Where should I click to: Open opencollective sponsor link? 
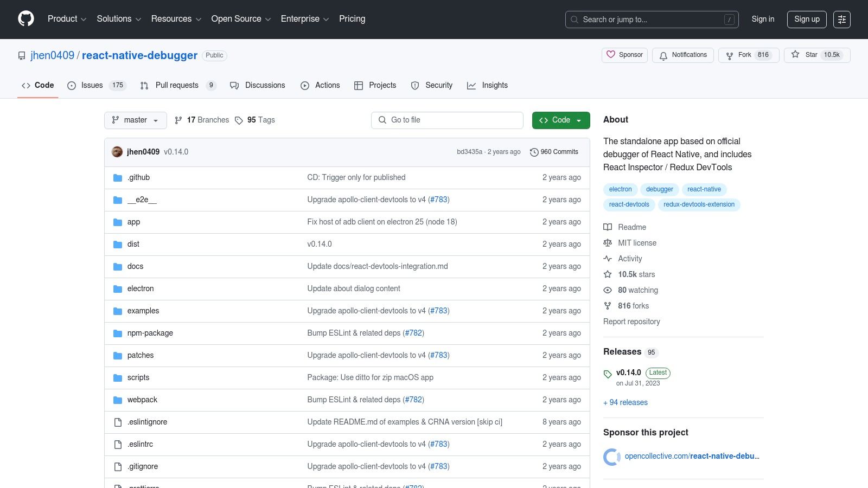click(692, 456)
